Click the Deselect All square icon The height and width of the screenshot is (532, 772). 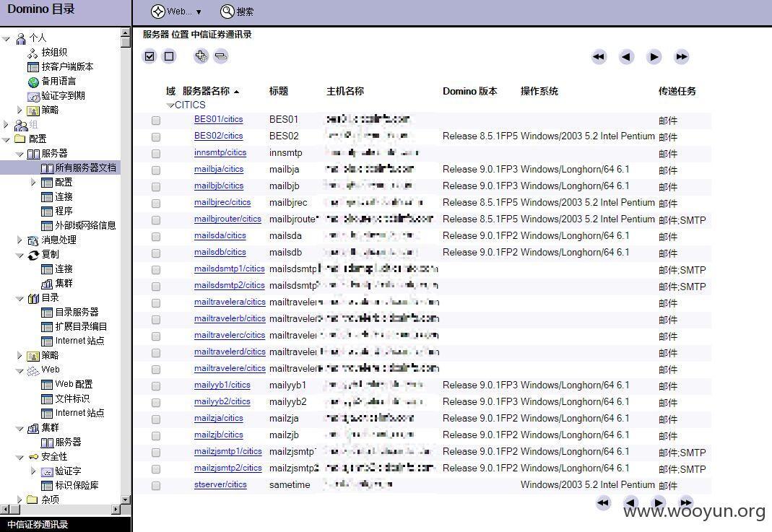(169, 56)
